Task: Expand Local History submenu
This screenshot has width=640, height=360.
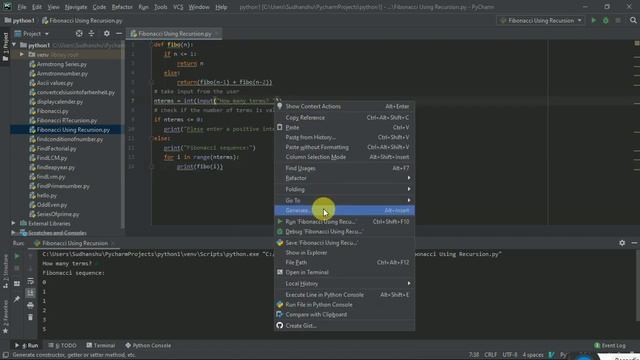Action: (344, 284)
